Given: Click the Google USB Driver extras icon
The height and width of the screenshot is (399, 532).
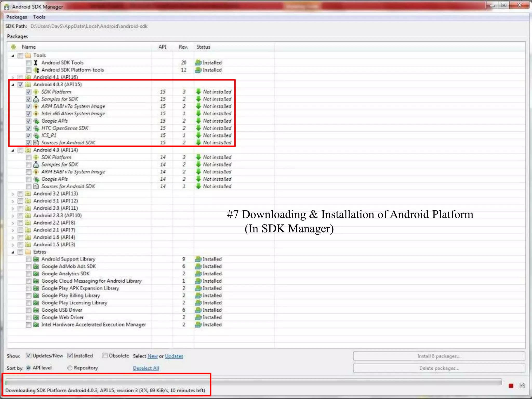Looking at the screenshot, I should click(36, 310).
